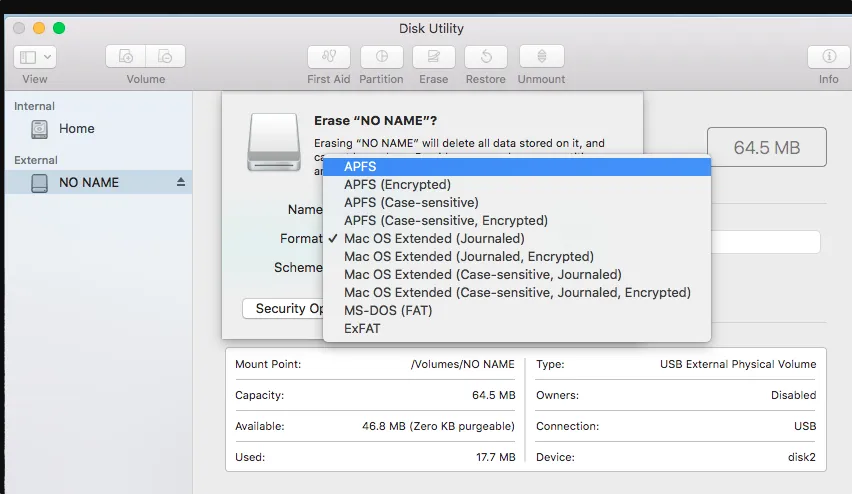Viewport: 852px width, 494px height.
Task: Click the Restore toolbar icon
Action: [x=486, y=56]
